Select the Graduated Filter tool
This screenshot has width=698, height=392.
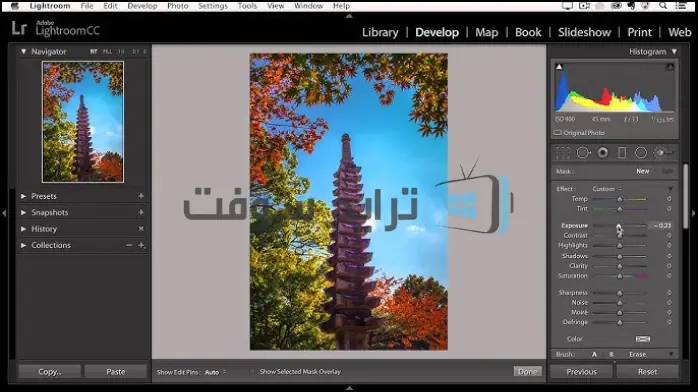[622, 153]
